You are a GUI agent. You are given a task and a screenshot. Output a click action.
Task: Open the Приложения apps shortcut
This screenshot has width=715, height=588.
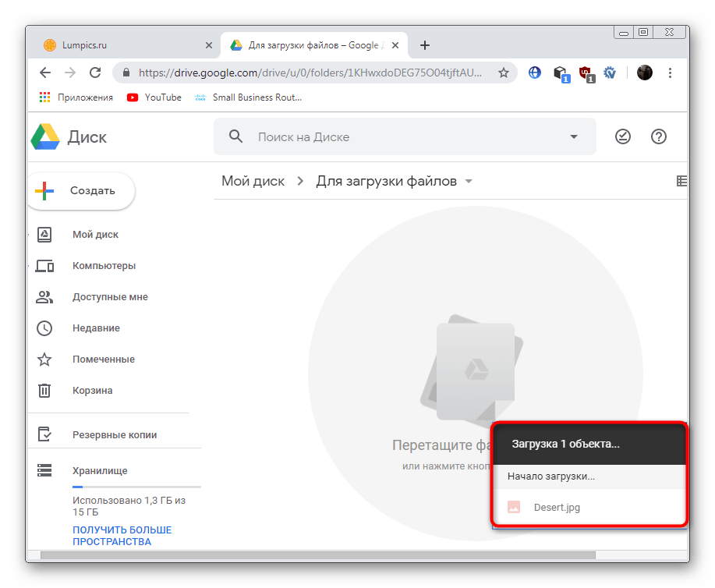pos(76,97)
